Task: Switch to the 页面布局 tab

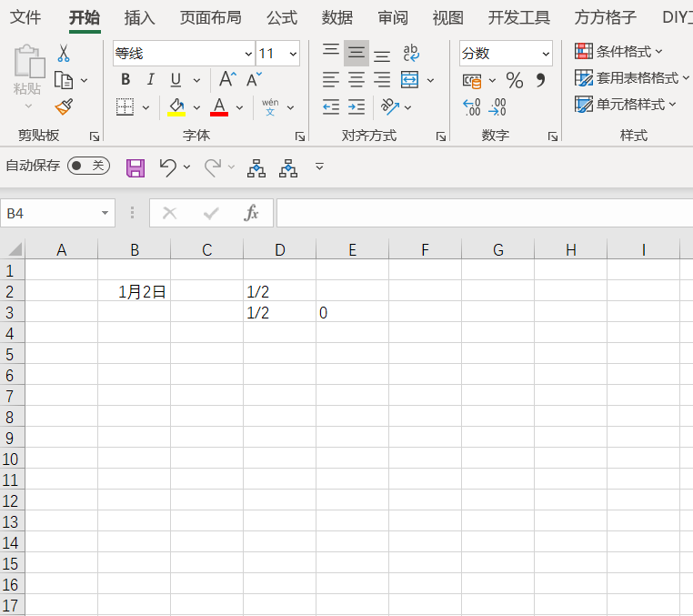Action: pos(211,17)
